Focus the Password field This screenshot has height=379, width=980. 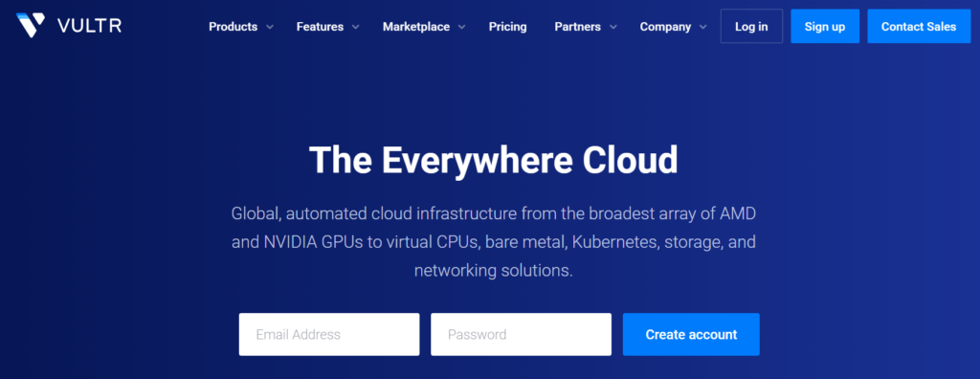tap(521, 335)
